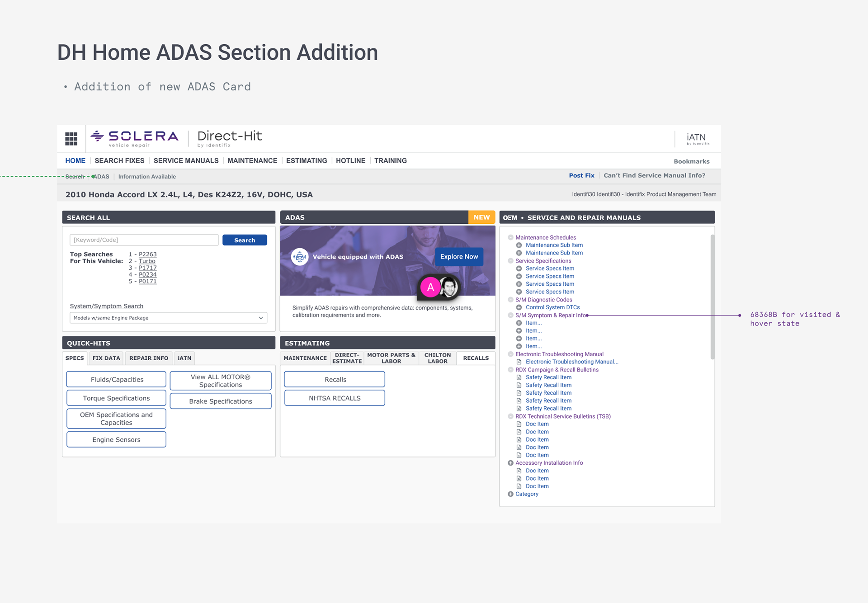Open HOTLINE menu item
Viewport: 868px width, 603px height.
coord(350,161)
